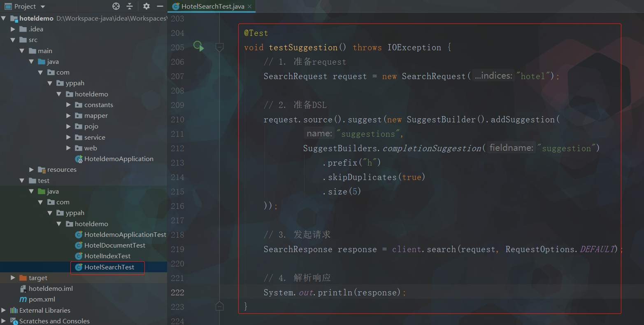
Task: Click the constants package icon
Action: click(x=79, y=105)
